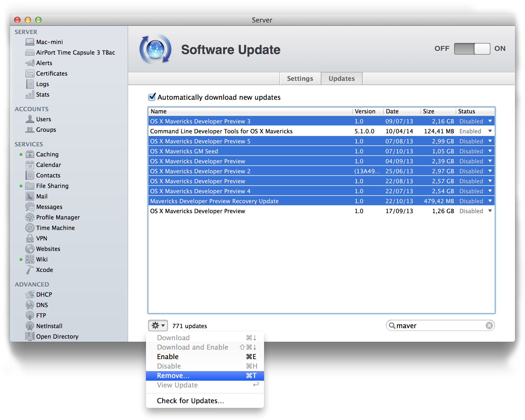This screenshot has height=420, width=525.
Task: Open status dropdown for the 04/09/13 update
Action: click(x=490, y=161)
